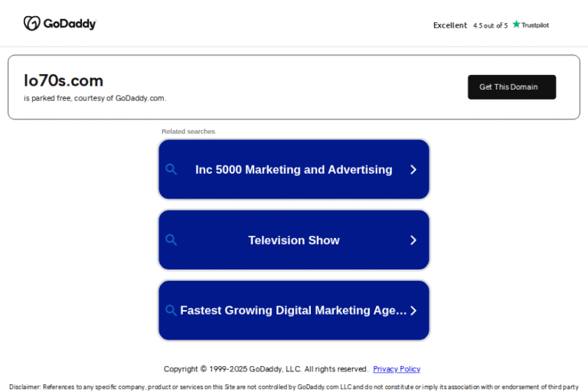Viewport: 588px width, 392px height.
Task: Click the 4.5 out of 5 rating text
Action: point(490,25)
